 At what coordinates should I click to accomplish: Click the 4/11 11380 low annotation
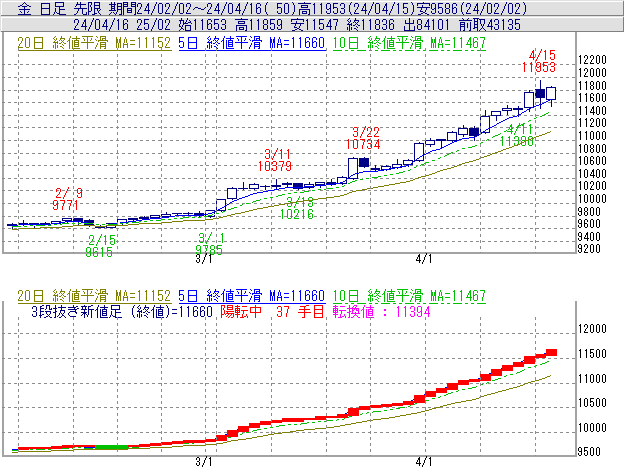(517, 135)
